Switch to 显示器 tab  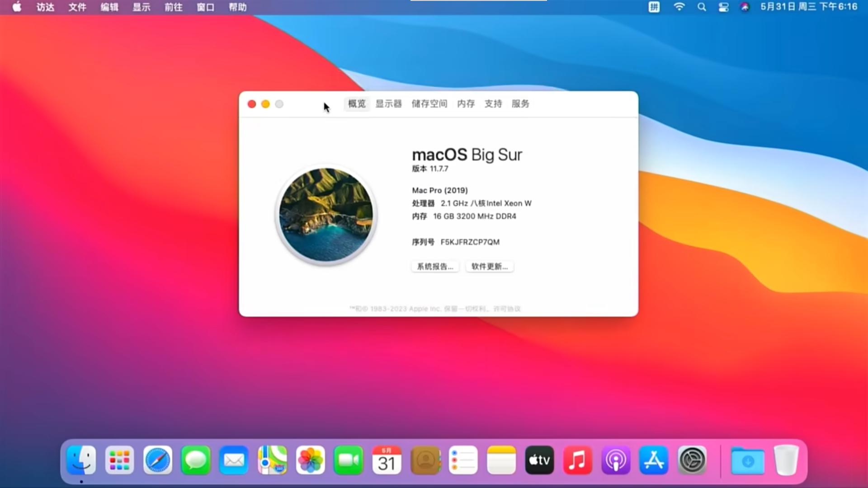[x=388, y=104]
